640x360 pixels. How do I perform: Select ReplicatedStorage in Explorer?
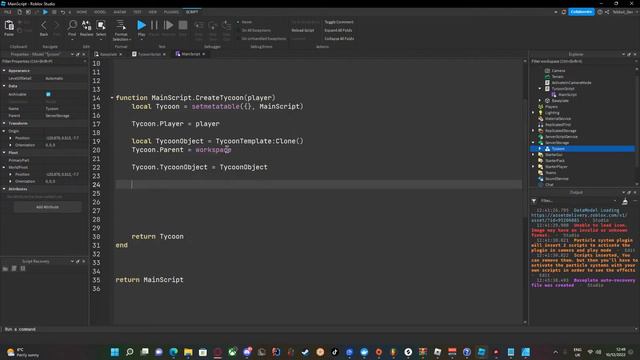[x=560, y=131]
